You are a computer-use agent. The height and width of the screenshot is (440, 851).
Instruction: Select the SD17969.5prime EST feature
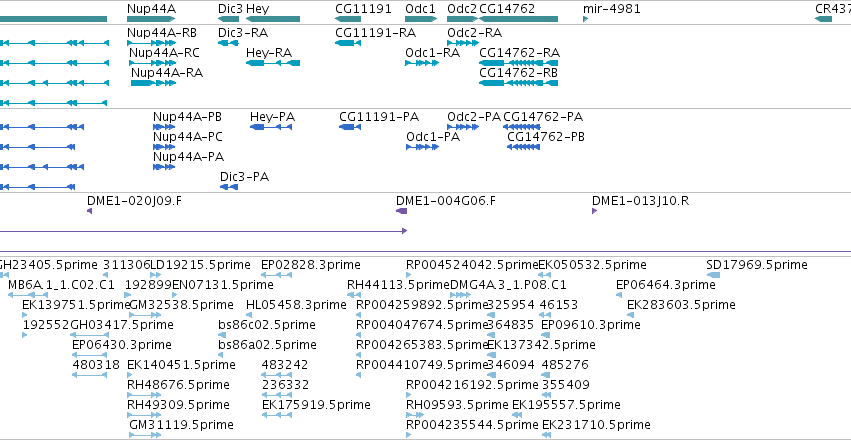coord(713,275)
